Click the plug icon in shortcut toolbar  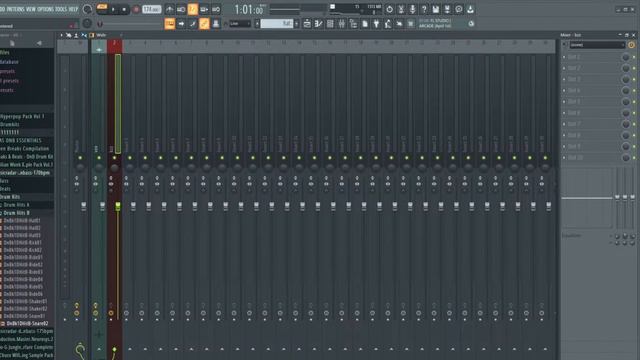click(x=376, y=24)
